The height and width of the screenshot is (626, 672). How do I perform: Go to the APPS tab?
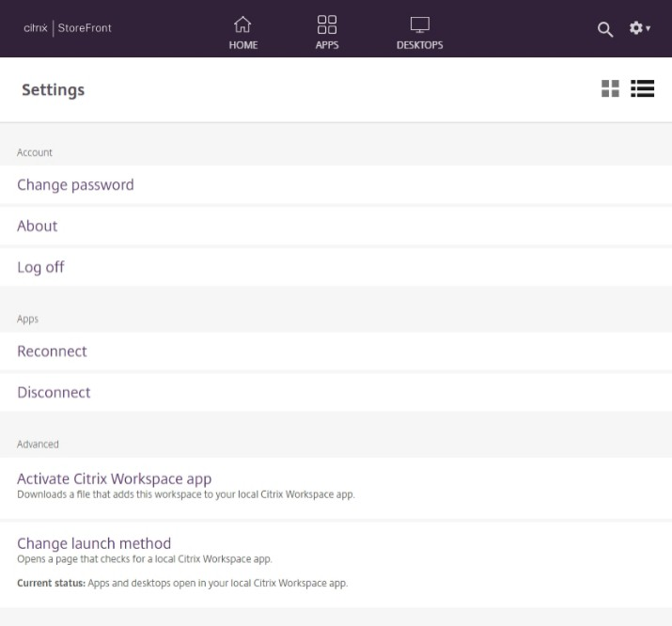pyautogui.click(x=327, y=33)
